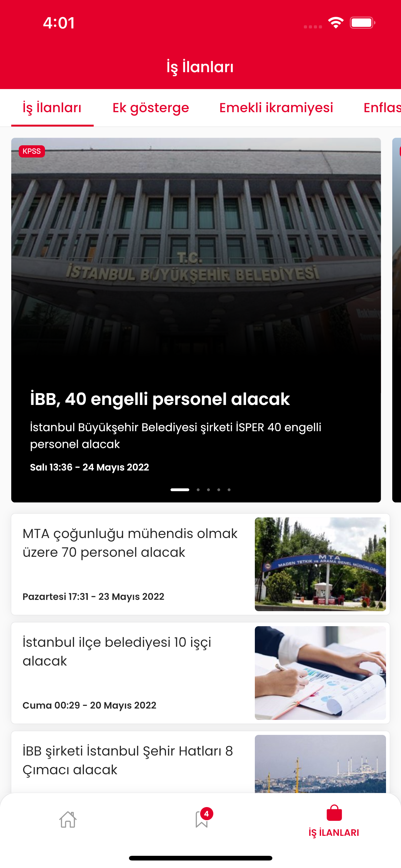Jump to last carousel slide dot
The height and width of the screenshot is (868, 401).
[229, 490]
